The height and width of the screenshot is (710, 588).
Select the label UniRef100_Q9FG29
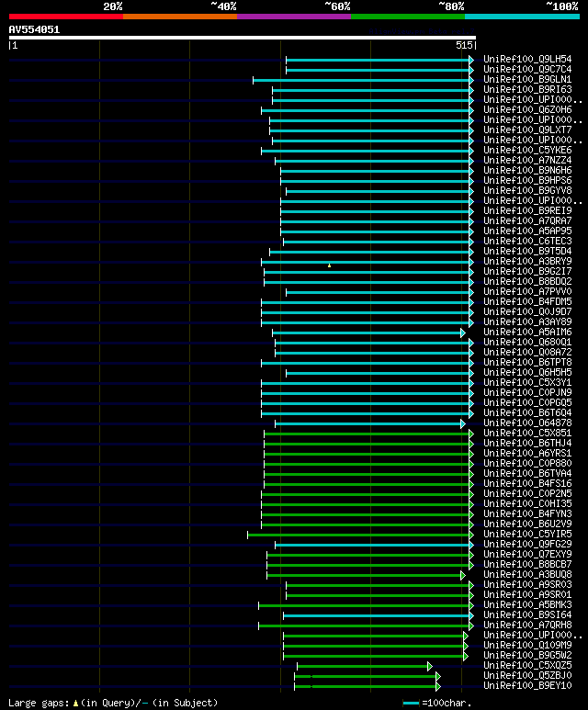coord(527,545)
